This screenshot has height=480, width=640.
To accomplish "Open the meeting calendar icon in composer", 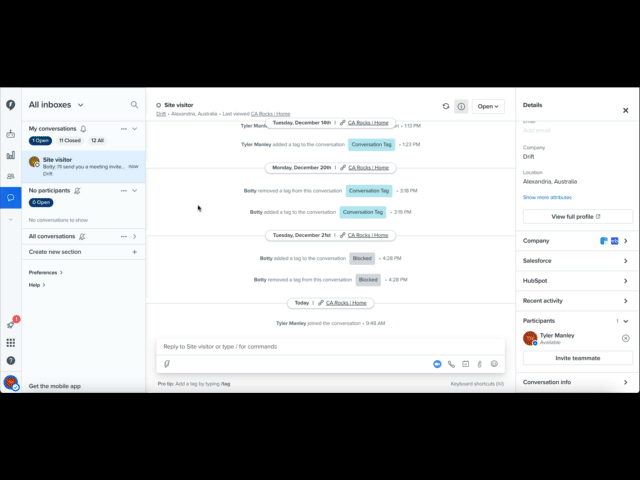I will [x=466, y=364].
